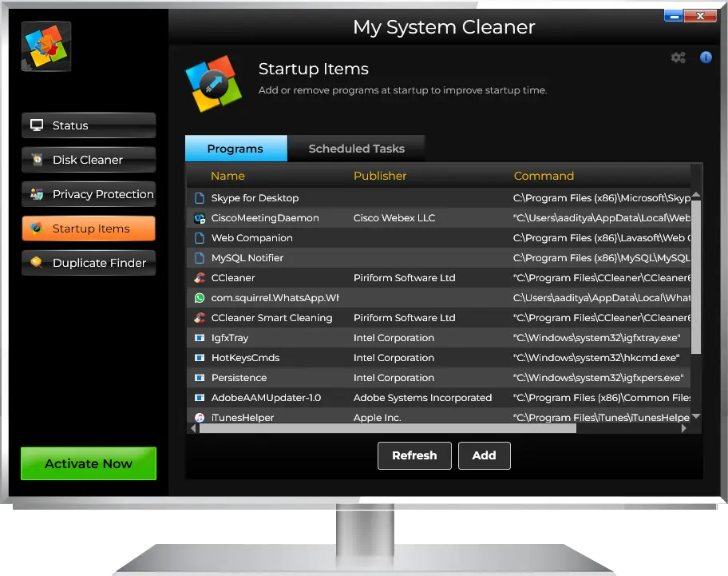Viewport: 728px width, 576px height.
Task: Click the hkcmd.exe command path
Action: [596, 358]
